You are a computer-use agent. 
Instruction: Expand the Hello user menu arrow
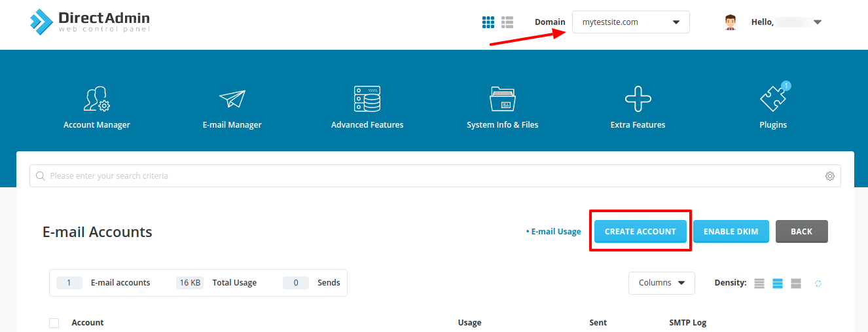pyautogui.click(x=817, y=22)
